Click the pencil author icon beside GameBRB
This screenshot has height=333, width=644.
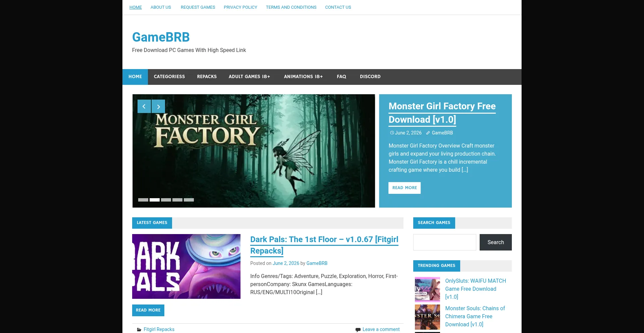point(428,133)
